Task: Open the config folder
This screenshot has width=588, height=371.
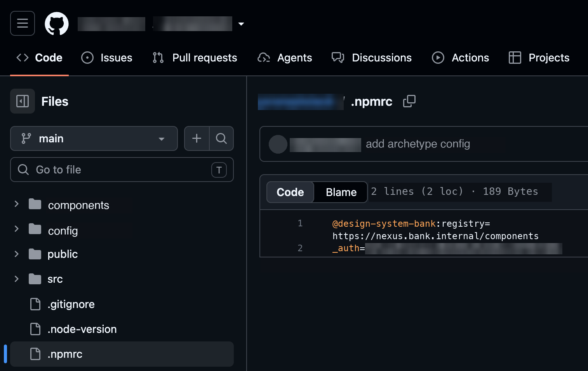Action: coord(63,231)
